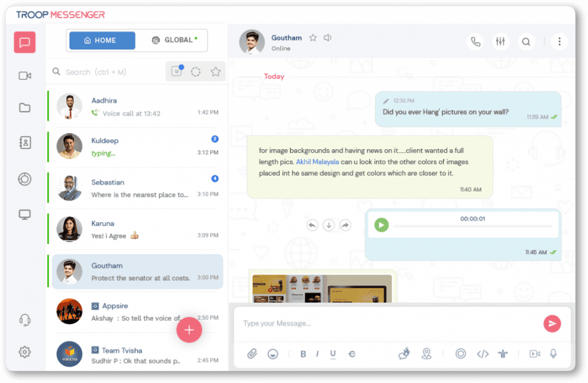This screenshot has height=383, width=588.
Task: Open the video calls section in sidebar
Action: [x=25, y=76]
